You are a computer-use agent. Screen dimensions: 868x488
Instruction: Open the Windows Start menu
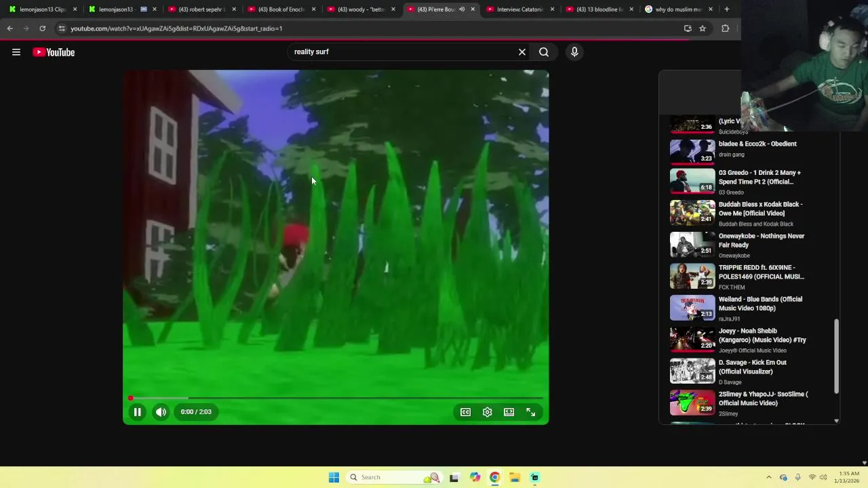pos(334,477)
